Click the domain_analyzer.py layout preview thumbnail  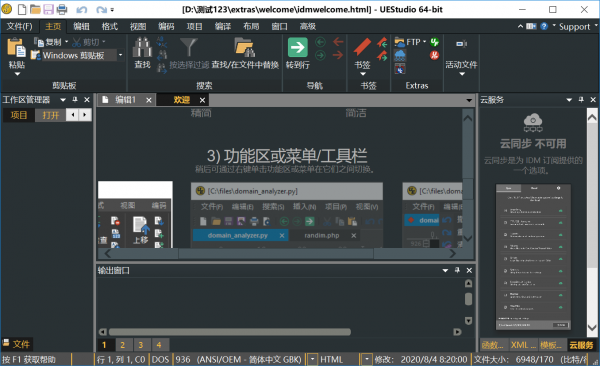[x=287, y=215]
